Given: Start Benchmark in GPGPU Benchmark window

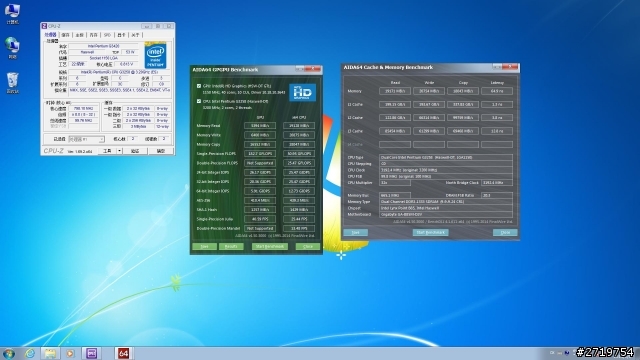Looking at the screenshot, I should click(269, 247).
